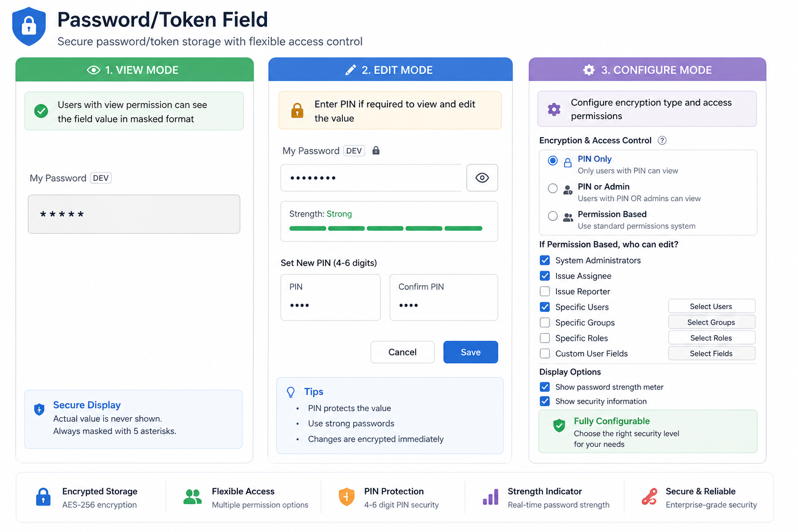Click the lightbulb Tips icon
Image resolution: width=798 pixels, height=532 pixels.
[x=291, y=392]
